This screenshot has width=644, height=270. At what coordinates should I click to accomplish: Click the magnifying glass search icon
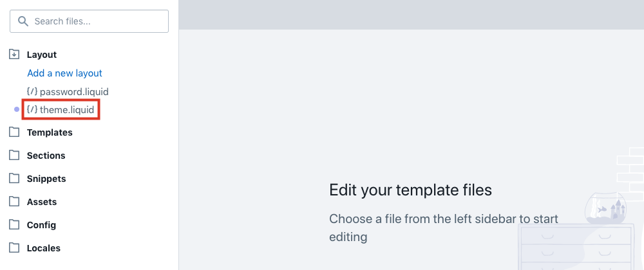23,21
